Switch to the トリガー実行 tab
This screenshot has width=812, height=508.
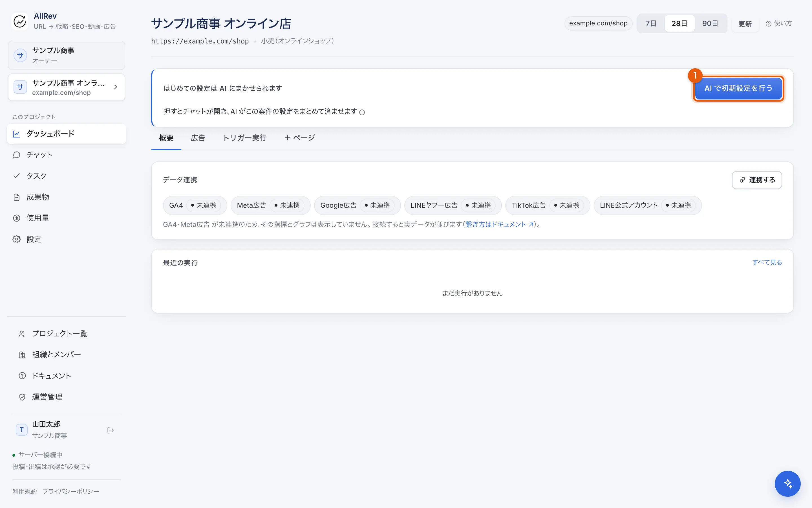coord(245,138)
